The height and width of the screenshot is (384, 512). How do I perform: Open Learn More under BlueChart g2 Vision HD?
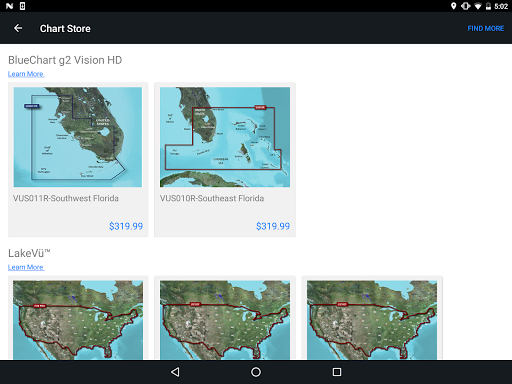pyautogui.click(x=26, y=74)
